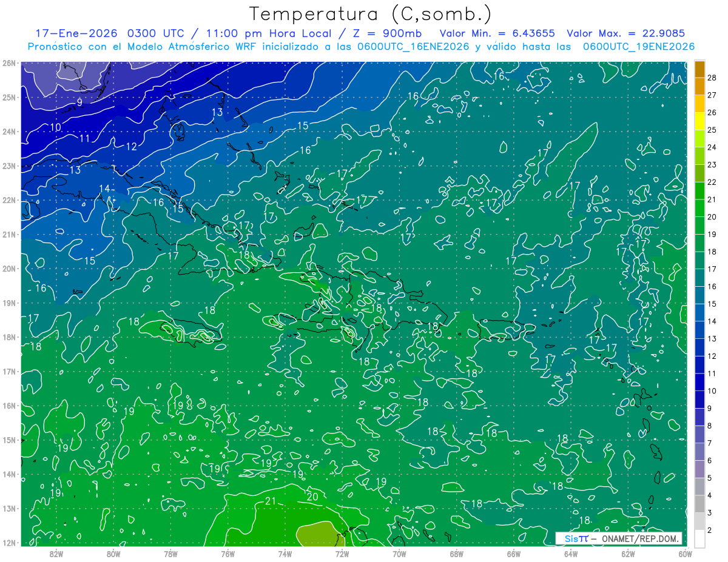Click the 82W longitude axis label
The height and width of the screenshot is (562, 728).
(56, 554)
